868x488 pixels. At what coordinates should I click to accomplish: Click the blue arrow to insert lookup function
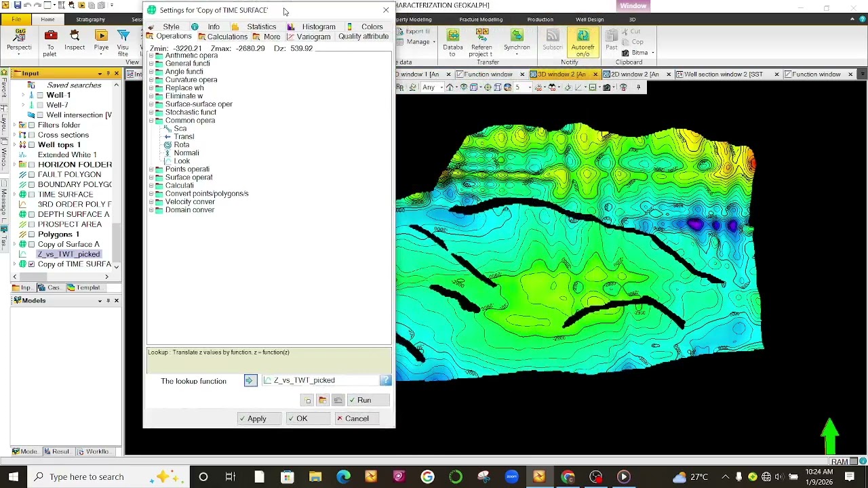(x=250, y=381)
